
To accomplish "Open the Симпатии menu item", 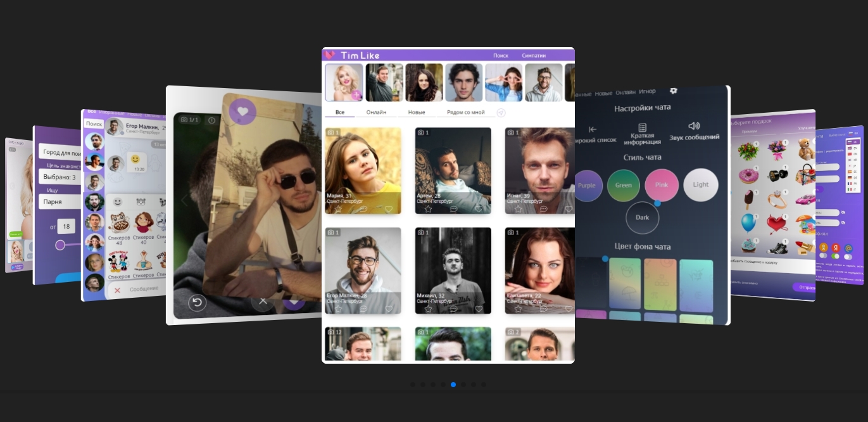I will (533, 56).
